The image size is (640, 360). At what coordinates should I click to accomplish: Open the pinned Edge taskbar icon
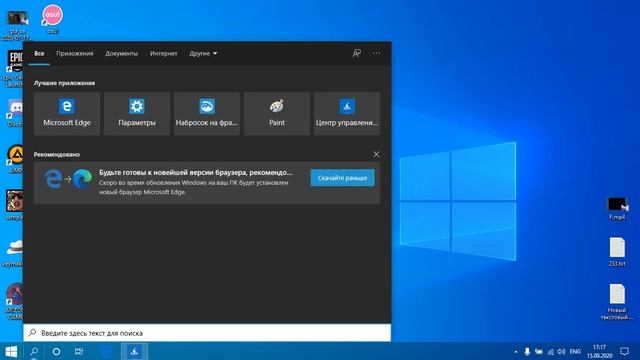[x=107, y=351]
